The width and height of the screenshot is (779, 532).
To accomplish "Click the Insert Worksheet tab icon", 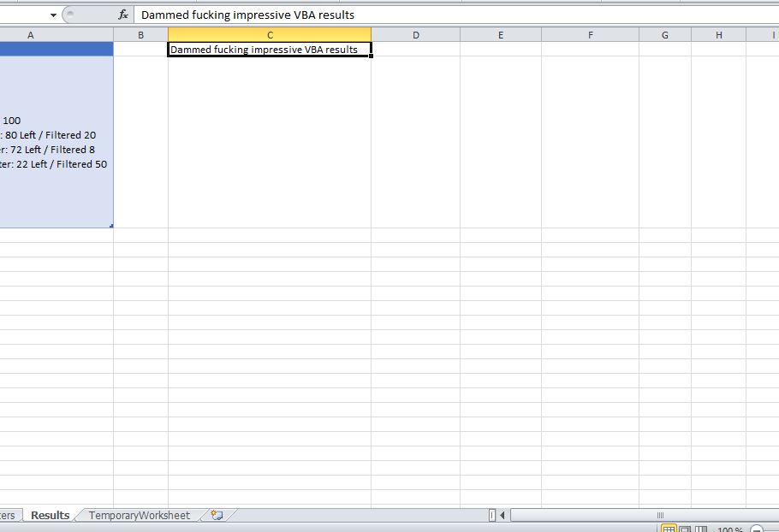I will 217,515.
